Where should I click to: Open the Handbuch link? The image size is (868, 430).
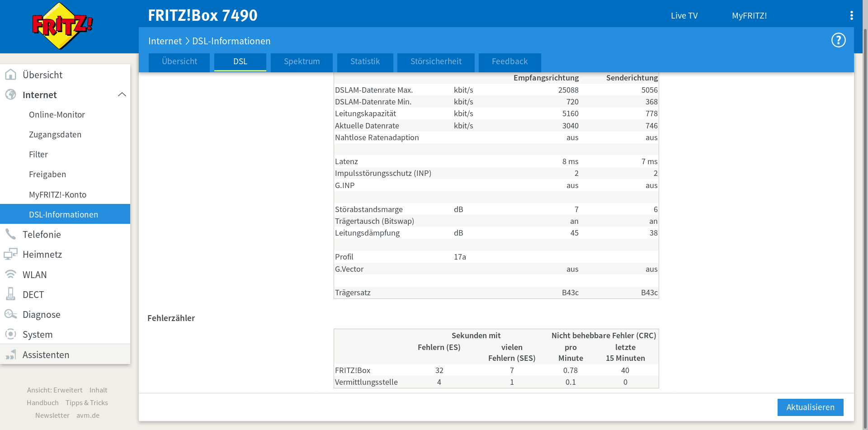click(x=42, y=402)
